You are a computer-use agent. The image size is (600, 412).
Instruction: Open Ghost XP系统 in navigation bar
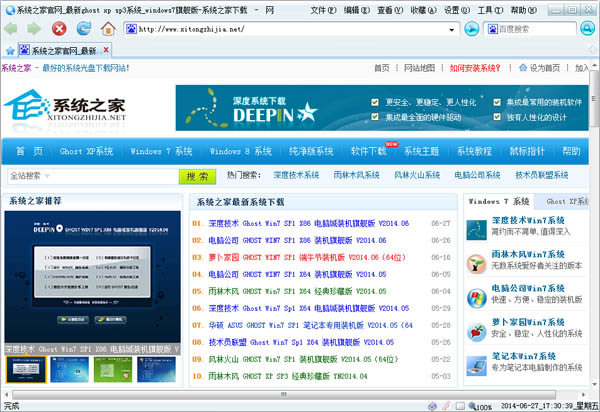pyautogui.click(x=86, y=151)
